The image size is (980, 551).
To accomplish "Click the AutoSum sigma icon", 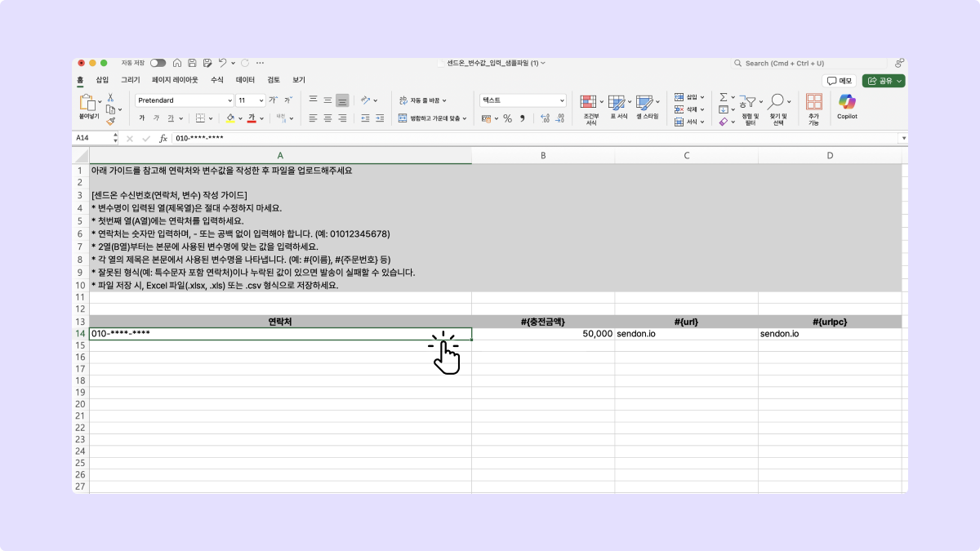I will [723, 97].
